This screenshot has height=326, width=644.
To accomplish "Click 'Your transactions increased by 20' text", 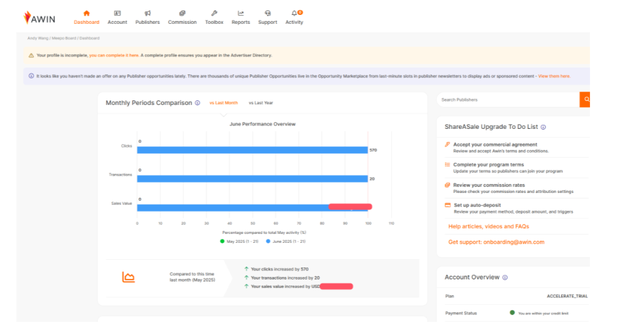I will coord(285,278).
